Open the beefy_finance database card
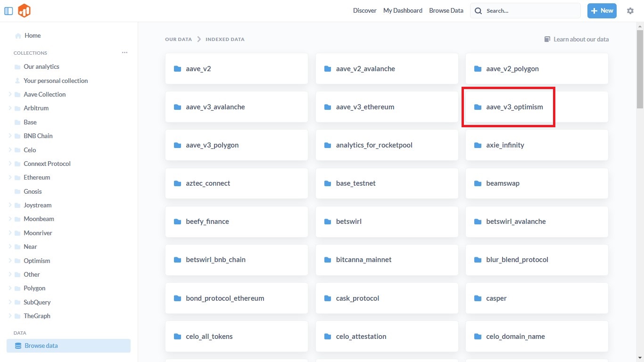This screenshot has height=362, width=644. point(237,222)
